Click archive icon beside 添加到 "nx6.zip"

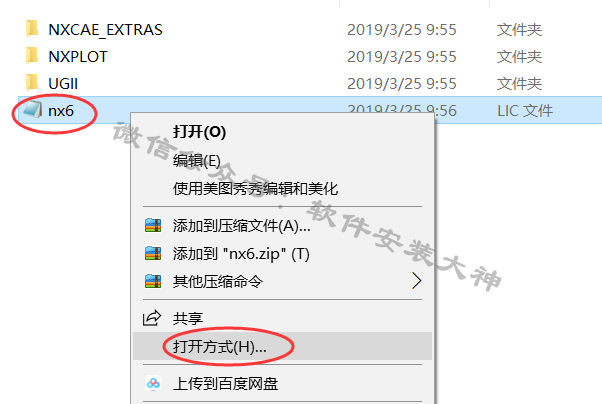(153, 253)
